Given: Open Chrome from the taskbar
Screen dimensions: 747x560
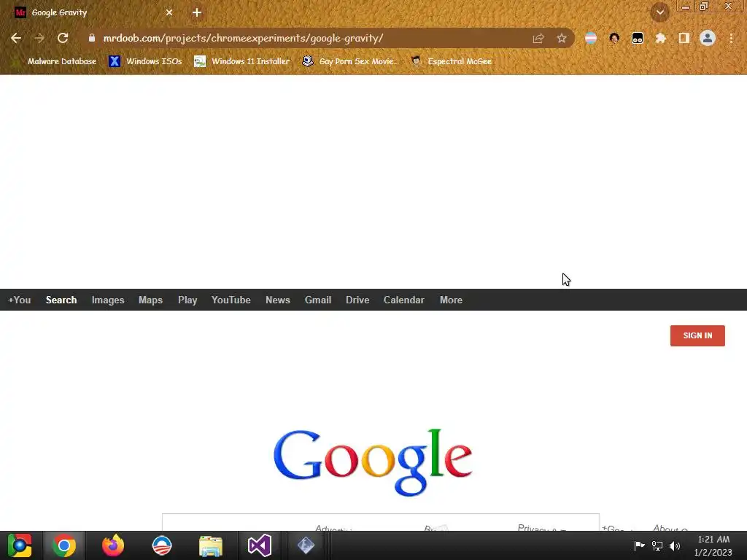Looking at the screenshot, I should pos(64,545).
